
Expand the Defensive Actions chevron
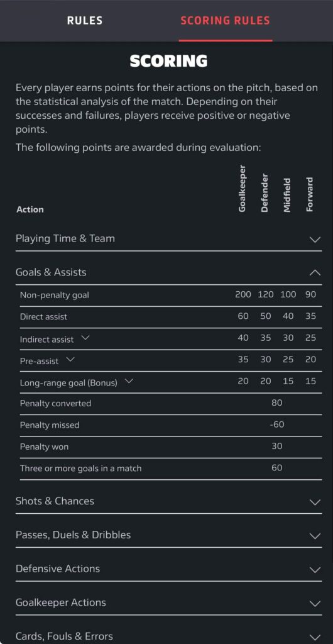(x=315, y=570)
